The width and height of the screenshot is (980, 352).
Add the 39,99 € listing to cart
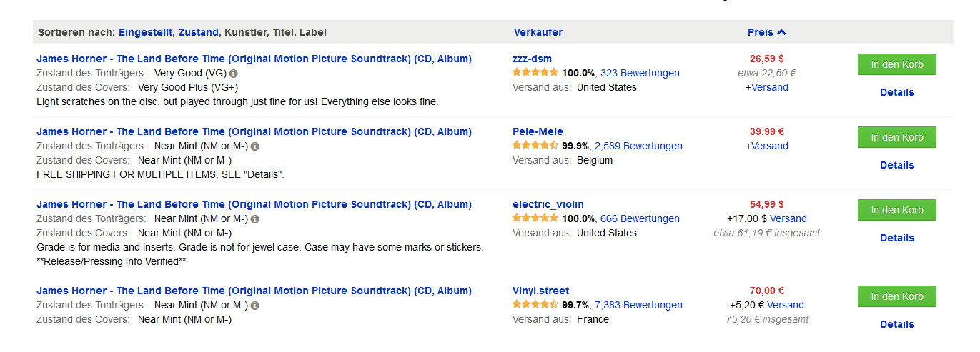897,137
